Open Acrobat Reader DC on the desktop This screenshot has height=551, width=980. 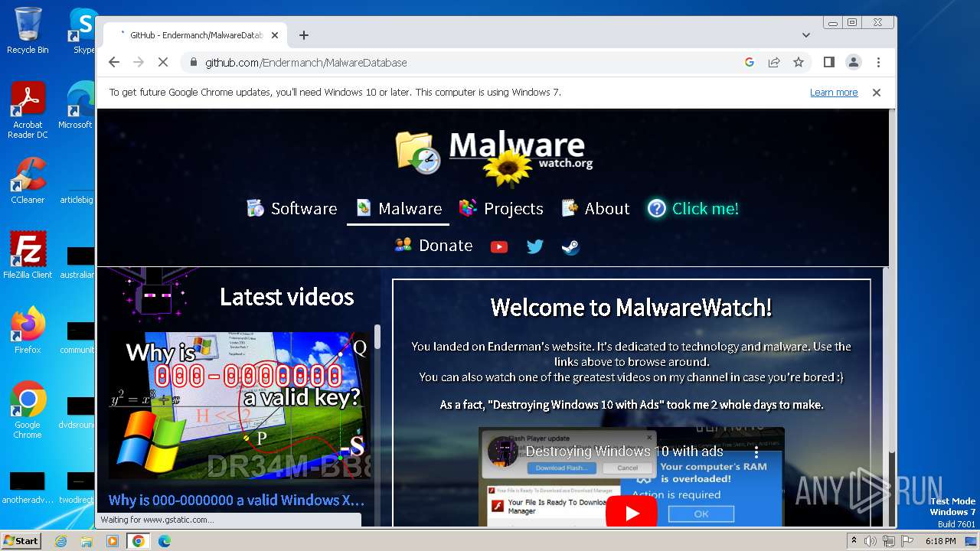(28, 111)
